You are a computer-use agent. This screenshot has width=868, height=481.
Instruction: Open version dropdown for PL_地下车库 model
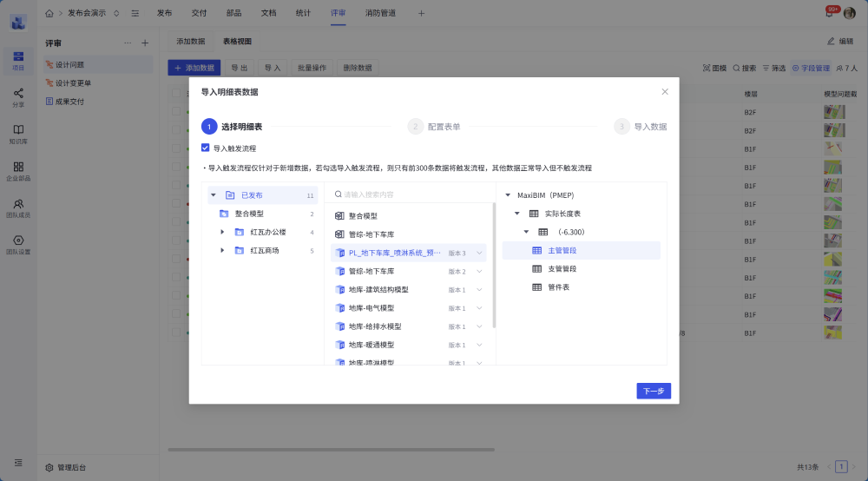[x=479, y=254]
